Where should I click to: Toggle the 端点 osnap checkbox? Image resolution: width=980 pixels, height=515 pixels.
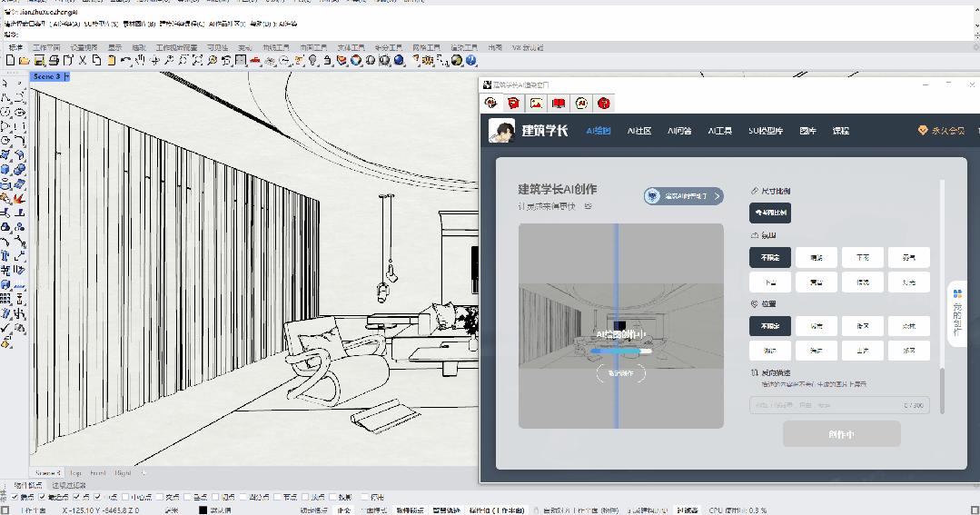click(x=15, y=498)
